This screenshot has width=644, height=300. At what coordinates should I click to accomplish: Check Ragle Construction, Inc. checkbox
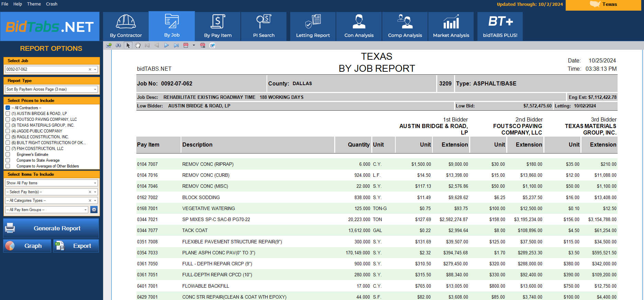(8, 137)
